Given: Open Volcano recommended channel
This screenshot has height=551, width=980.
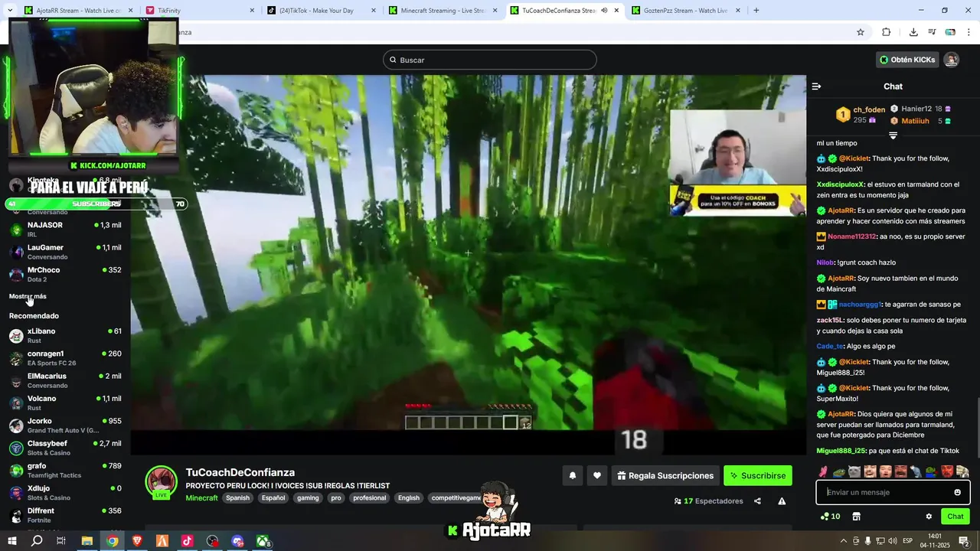Looking at the screenshot, I should pos(65,403).
